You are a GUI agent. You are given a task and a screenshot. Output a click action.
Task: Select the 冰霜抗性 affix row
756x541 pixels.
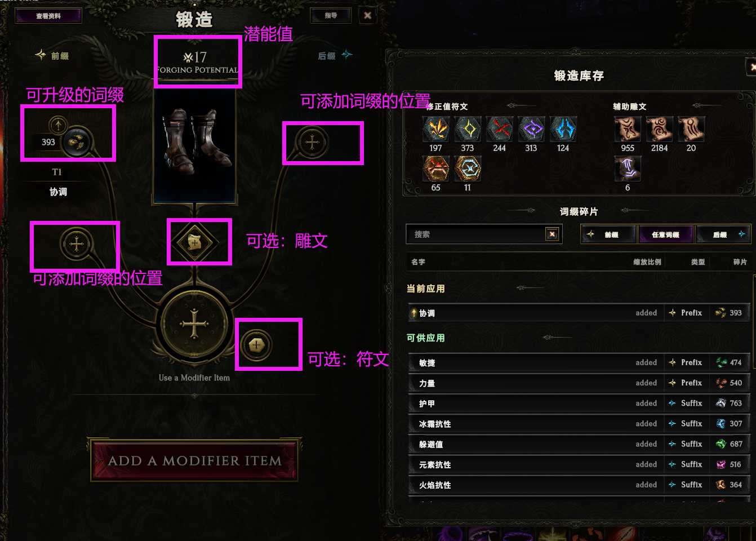[x=579, y=424]
